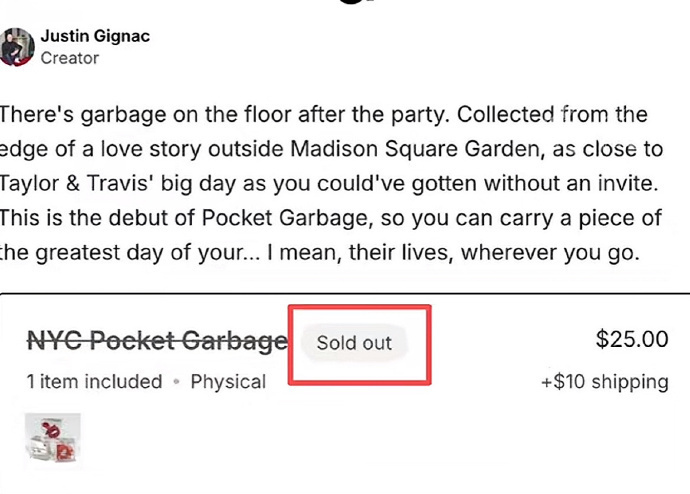Select the struck-through NYC Pocket Garbage title
Viewport: 690px width, 494px height.
pos(157,340)
